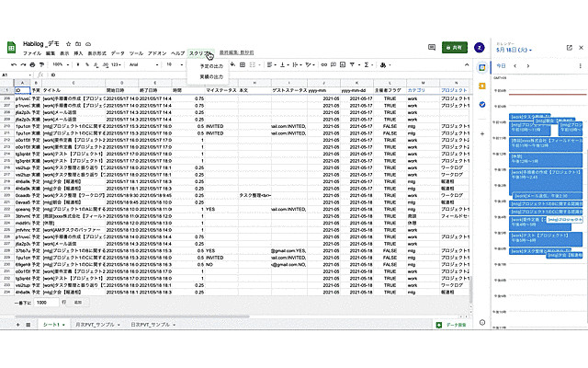The image size is (588, 368).
Task: Switch to the 月次PVT_サンプル sheet tab
Action: (97, 325)
